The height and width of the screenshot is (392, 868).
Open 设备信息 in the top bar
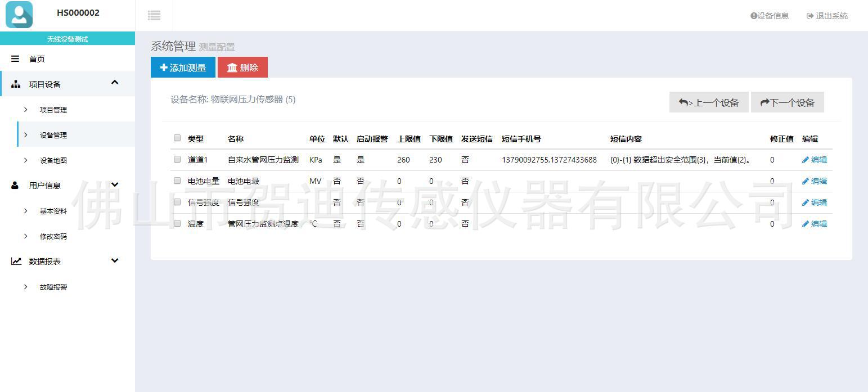point(770,16)
